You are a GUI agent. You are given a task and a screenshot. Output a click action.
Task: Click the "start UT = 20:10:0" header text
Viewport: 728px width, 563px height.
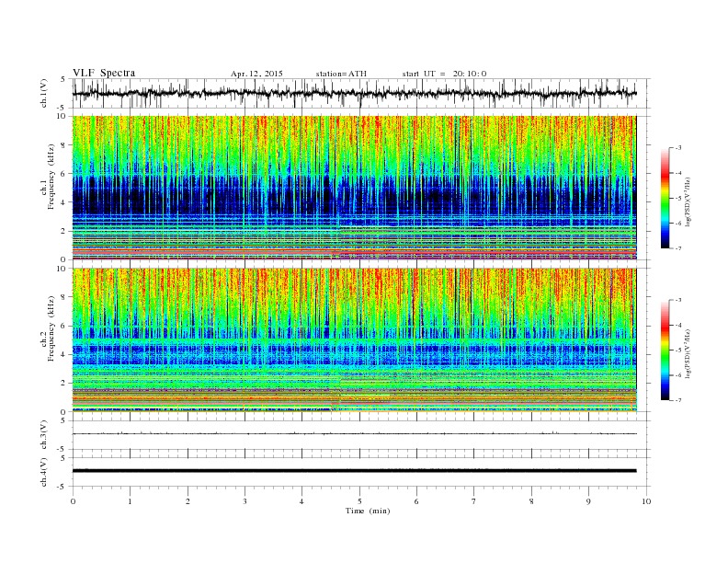click(x=444, y=74)
